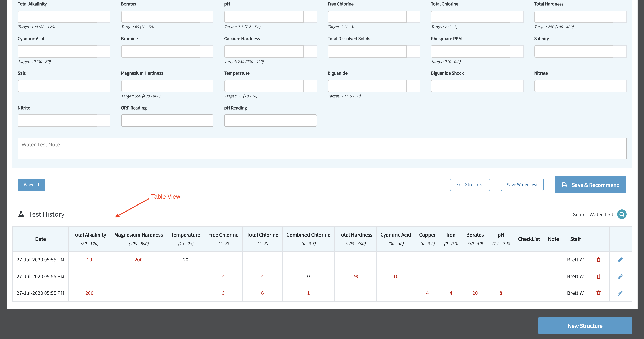Click the Save & Recommend button

590,185
